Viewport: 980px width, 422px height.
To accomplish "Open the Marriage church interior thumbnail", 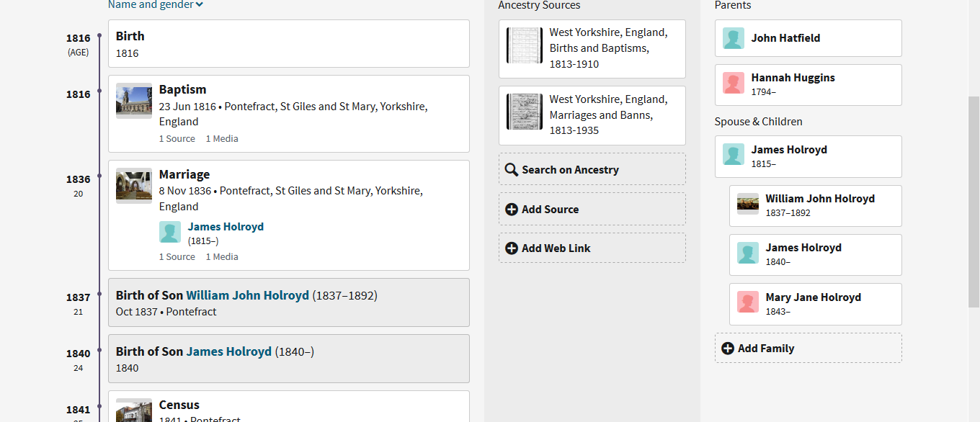I will click(x=134, y=186).
